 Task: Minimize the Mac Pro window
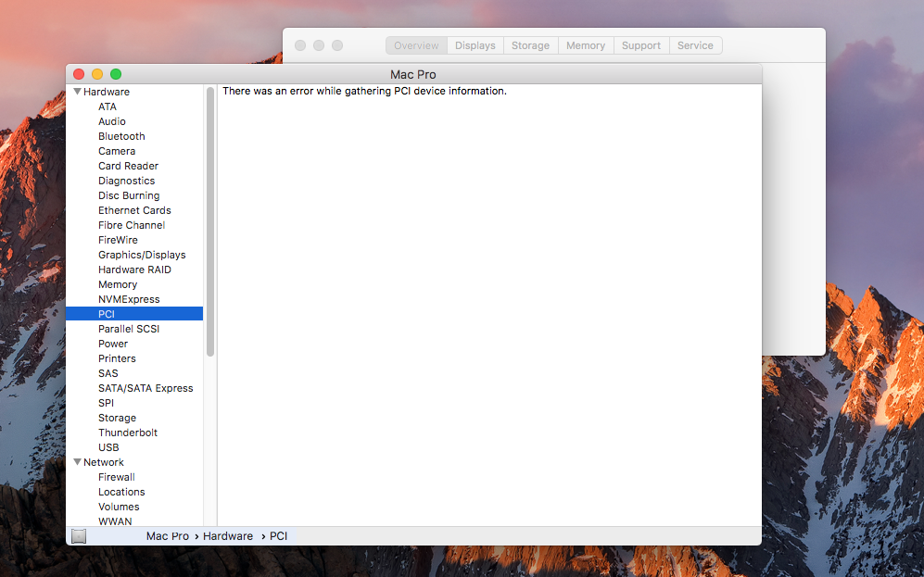(x=97, y=74)
